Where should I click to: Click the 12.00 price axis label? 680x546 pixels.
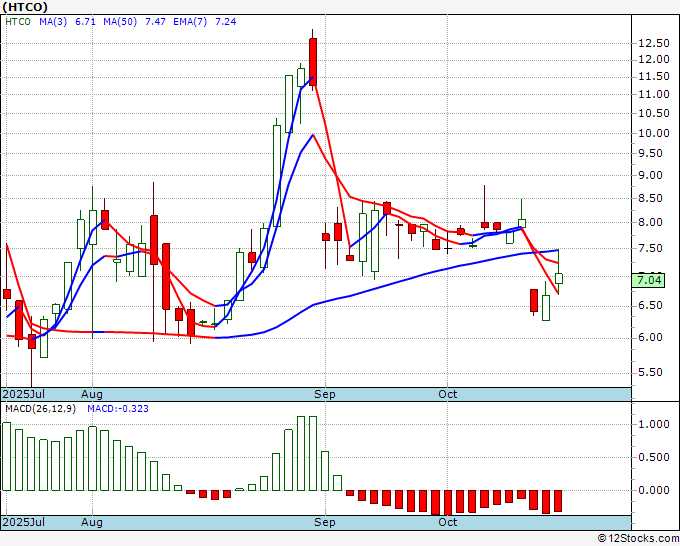click(x=654, y=60)
